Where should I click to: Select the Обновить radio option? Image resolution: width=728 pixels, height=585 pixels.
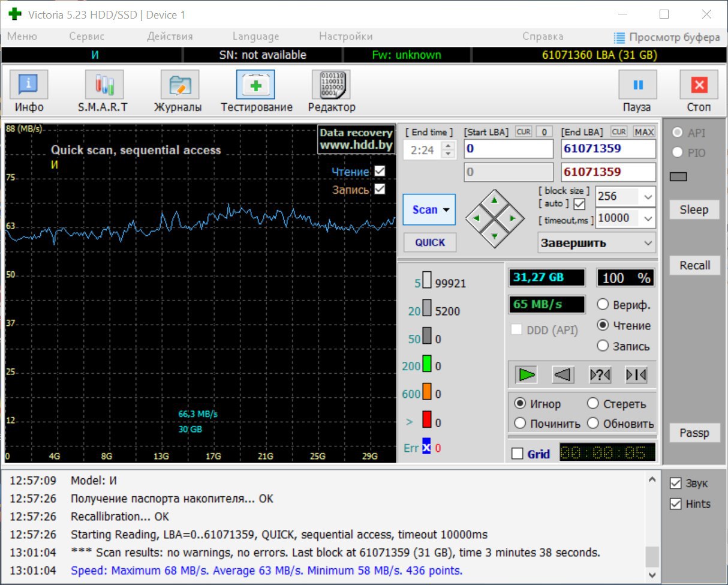(593, 423)
